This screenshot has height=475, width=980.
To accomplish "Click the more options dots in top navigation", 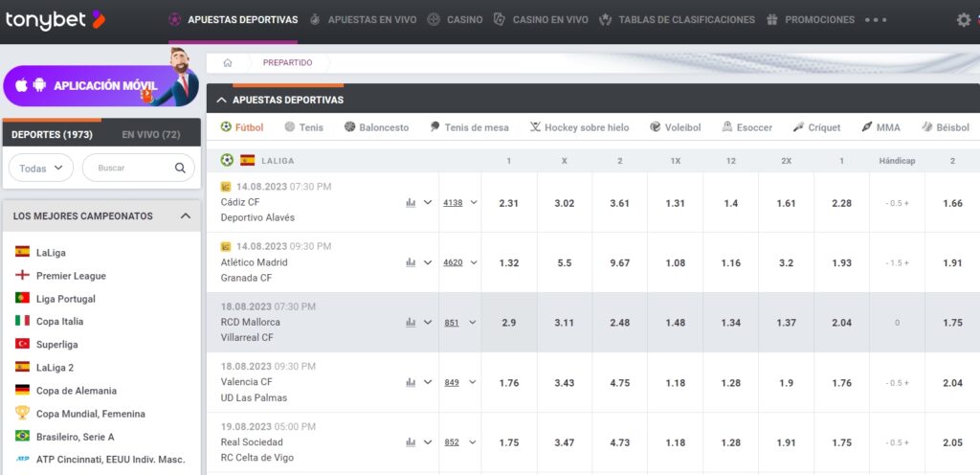I will [x=876, y=20].
